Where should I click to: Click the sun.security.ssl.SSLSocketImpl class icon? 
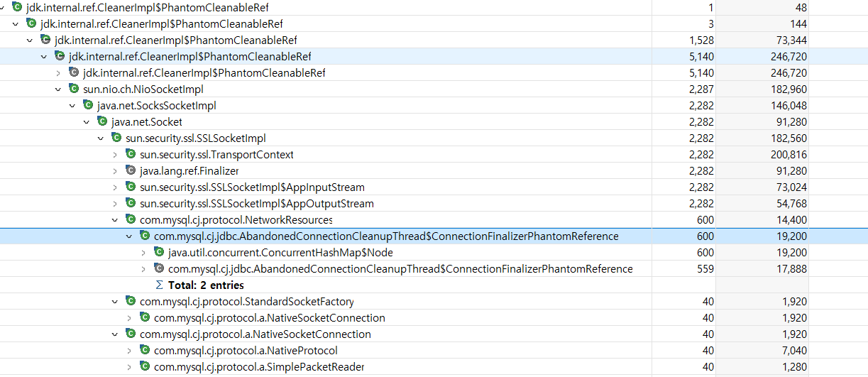tap(116, 138)
